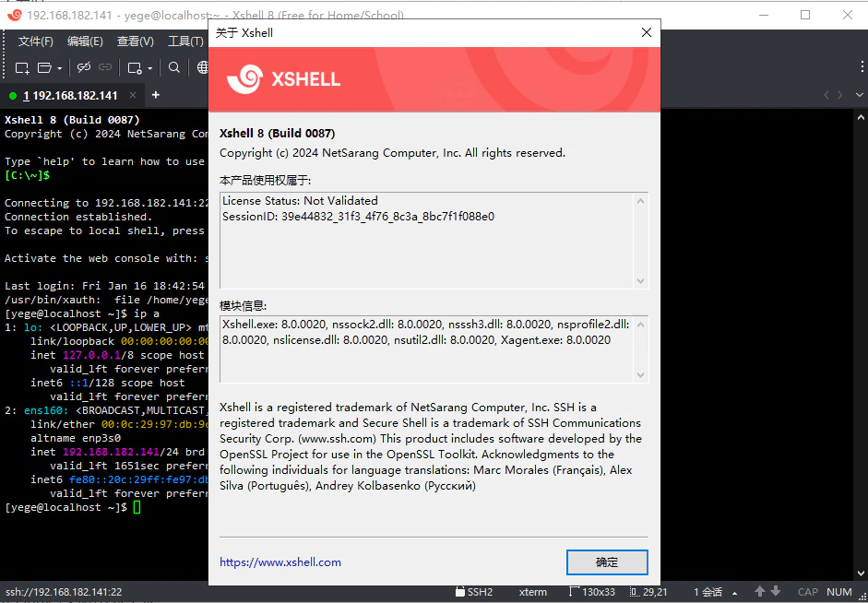
Task: Click the new terminal window toolbar icon
Action: tap(135, 66)
